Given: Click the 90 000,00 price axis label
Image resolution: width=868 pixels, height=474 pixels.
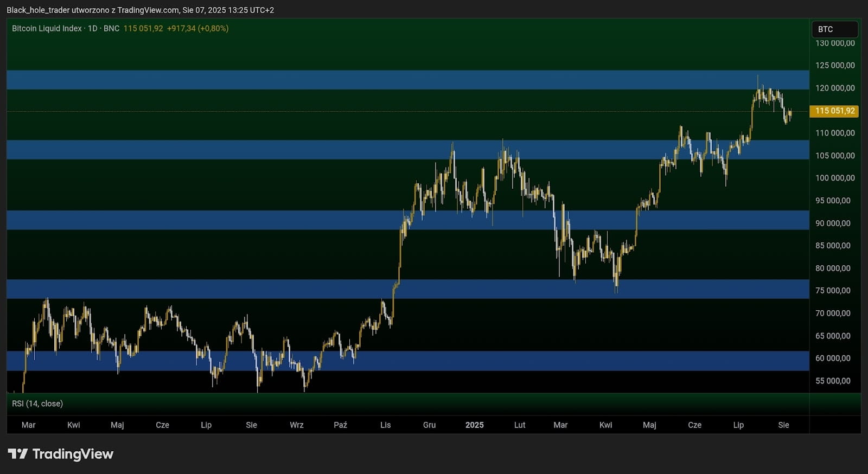Looking at the screenshot, I should click(x=833, y=223).
